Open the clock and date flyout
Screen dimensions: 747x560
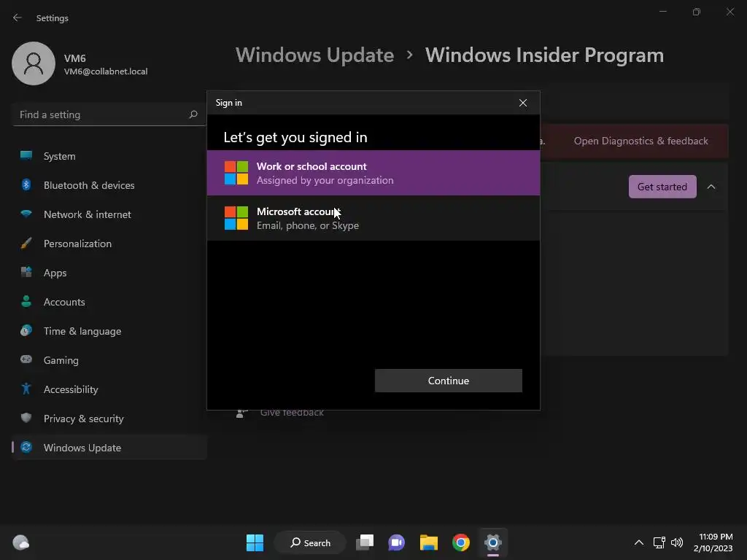[x=713, y=542]
